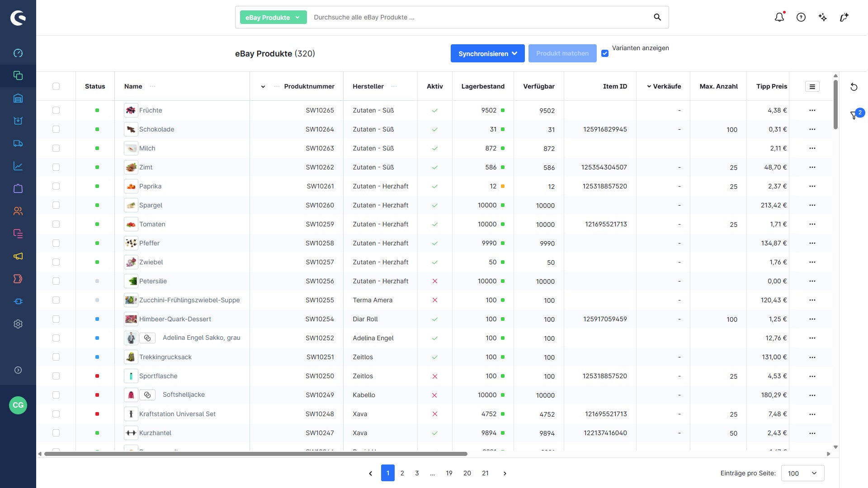
Task: Open the marketing megaphone icon
Action: click(x=18, y=256)
